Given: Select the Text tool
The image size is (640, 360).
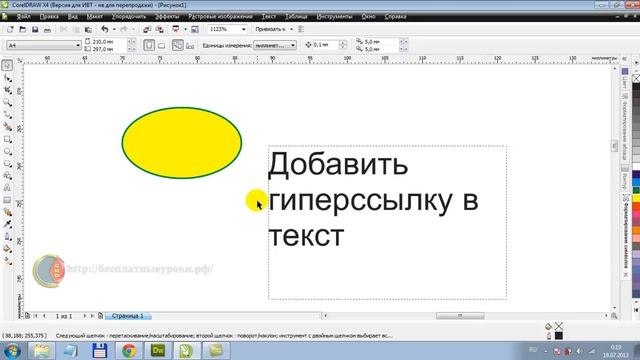Looking at the screenshot, I should 7,188.
